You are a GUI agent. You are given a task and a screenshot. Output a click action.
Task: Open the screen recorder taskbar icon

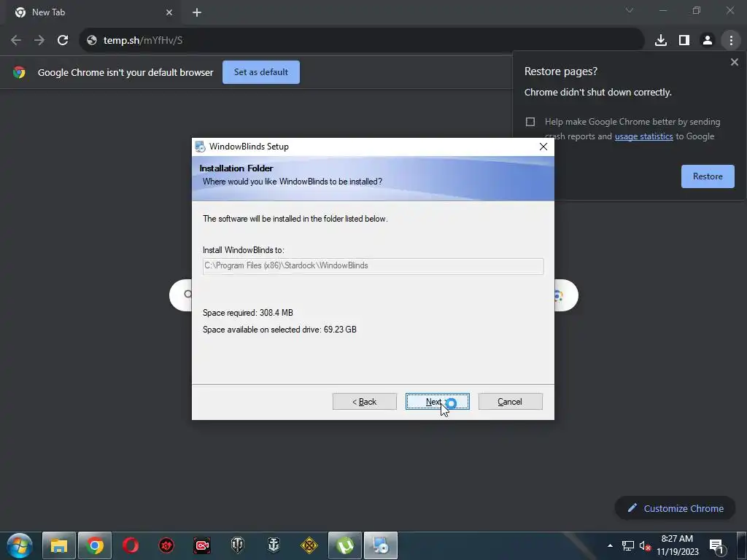point(202,545)
